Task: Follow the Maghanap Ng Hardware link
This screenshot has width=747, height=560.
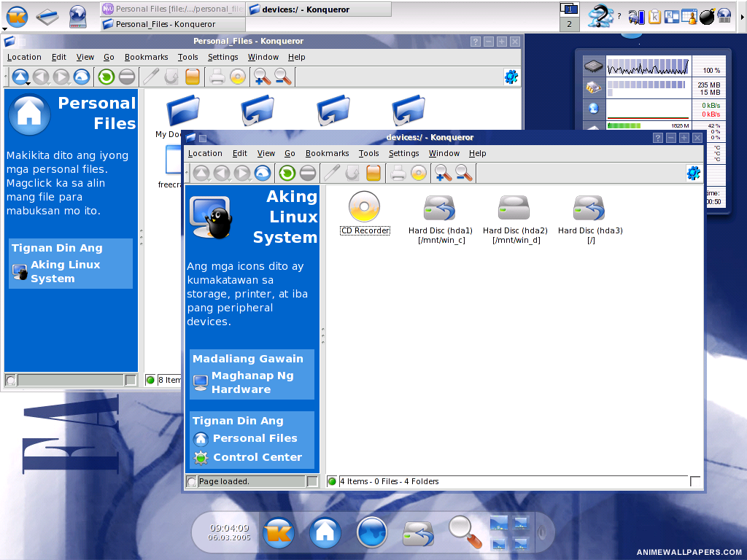Action: click(252, 382)
